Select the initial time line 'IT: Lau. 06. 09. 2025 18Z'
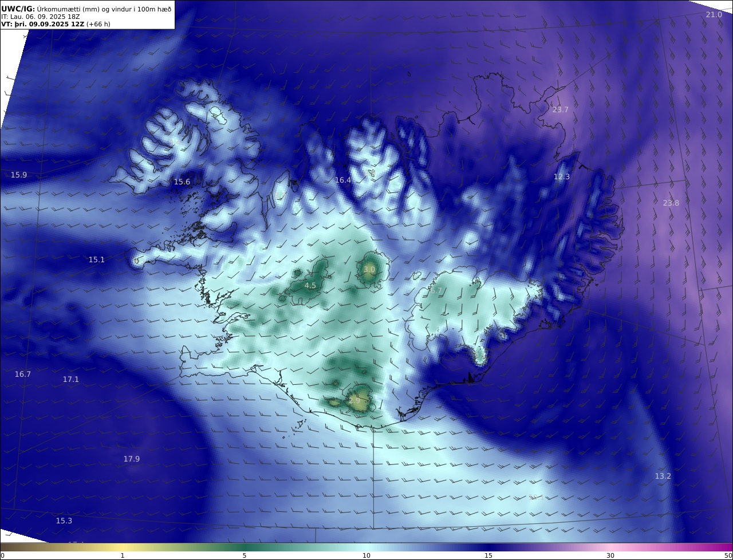The width and height of the screenshot is (733, 560). coord(40,17)
